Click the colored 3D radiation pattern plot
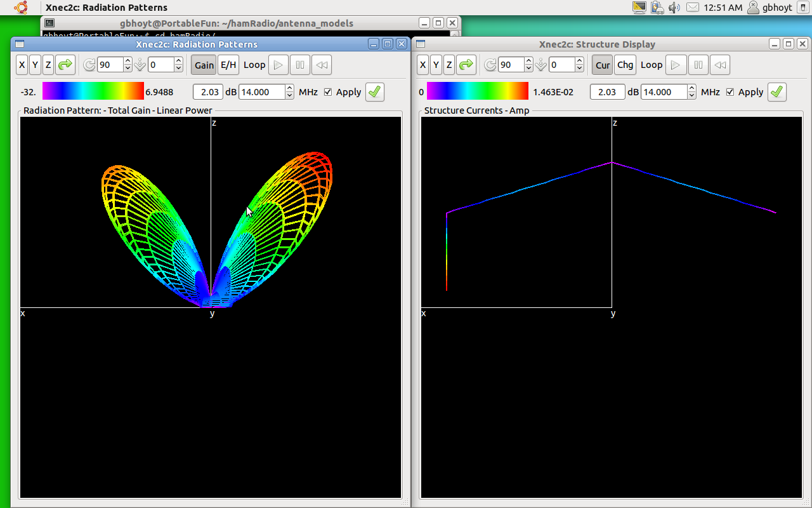 (217, 230)
